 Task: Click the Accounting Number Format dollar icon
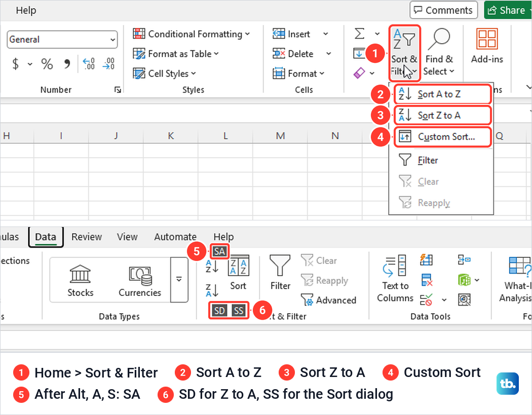[x=15, y=63]
